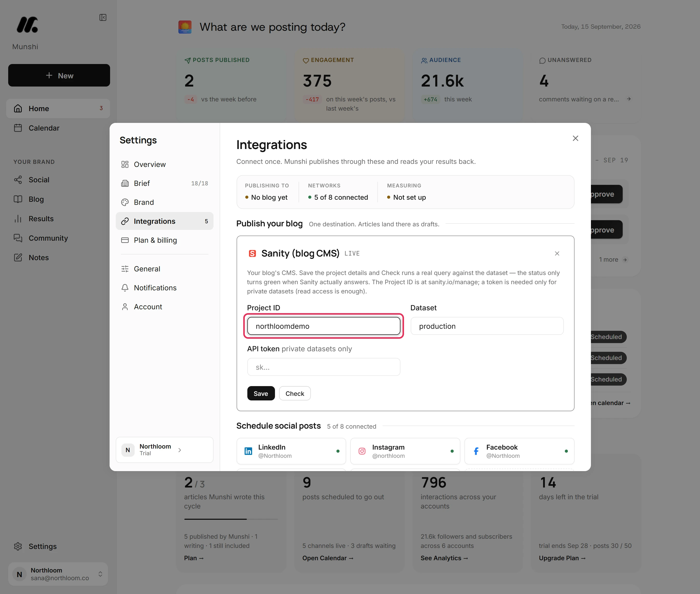Open the Instagram @northloom integration card
The image size is (700, 594).
point(405,451)
